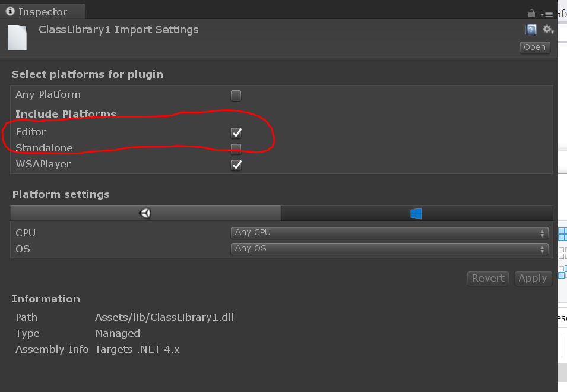Image resolution: width=567 pixels, height=392 pixels.
Task: Switch to Windows Store platform settings
Action: point(416,213)
